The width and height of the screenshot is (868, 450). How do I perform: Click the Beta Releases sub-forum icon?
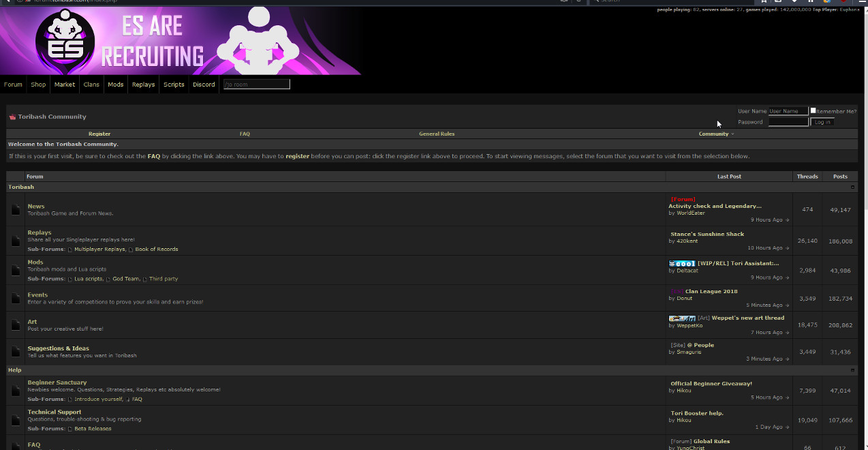click(69, 428)
